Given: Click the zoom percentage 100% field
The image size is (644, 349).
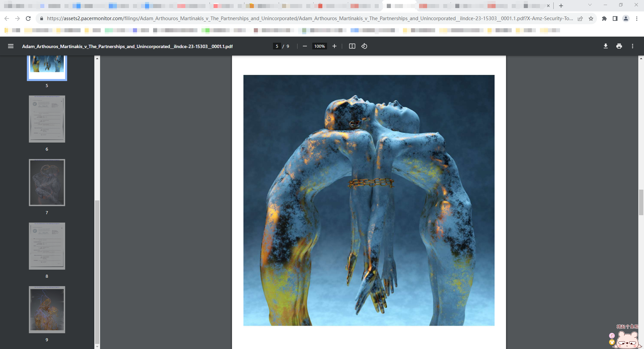Looking at the screenshot, I should [319, 46].
